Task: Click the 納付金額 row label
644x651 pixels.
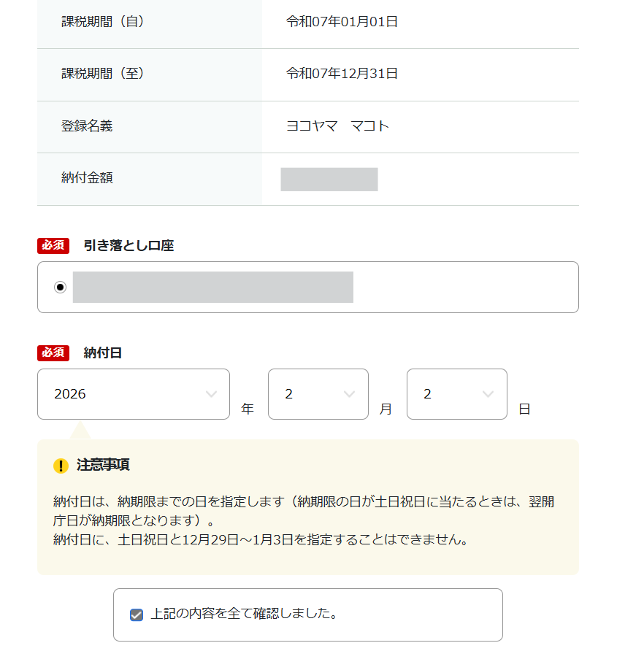Action: click(x=87, y=178)
